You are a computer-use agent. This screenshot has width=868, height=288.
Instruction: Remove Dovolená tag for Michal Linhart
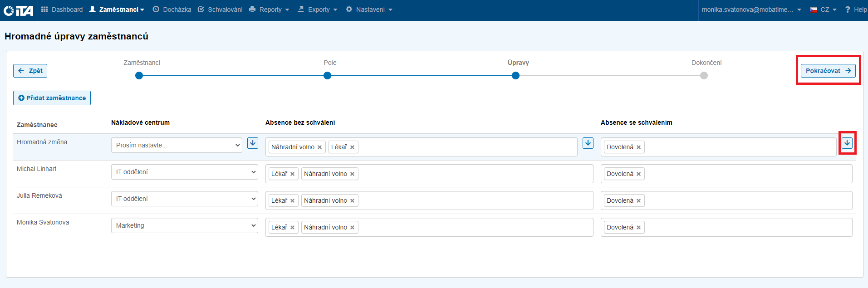tap(639, 174)
